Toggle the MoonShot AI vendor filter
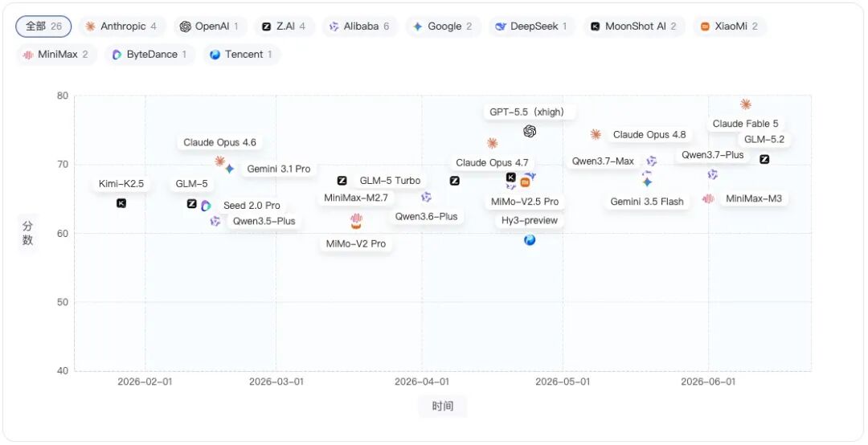This screenshot has width=868, height=445. click(x=633, y=26)
